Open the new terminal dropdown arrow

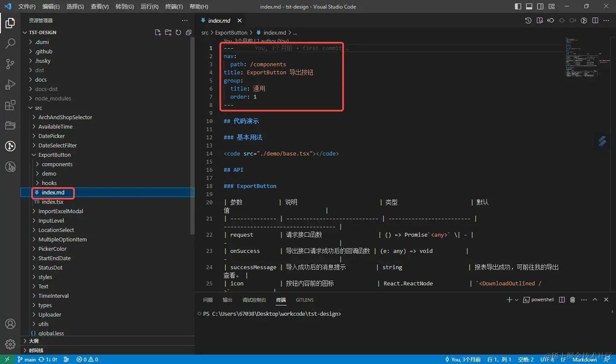[x=517, y=300]
